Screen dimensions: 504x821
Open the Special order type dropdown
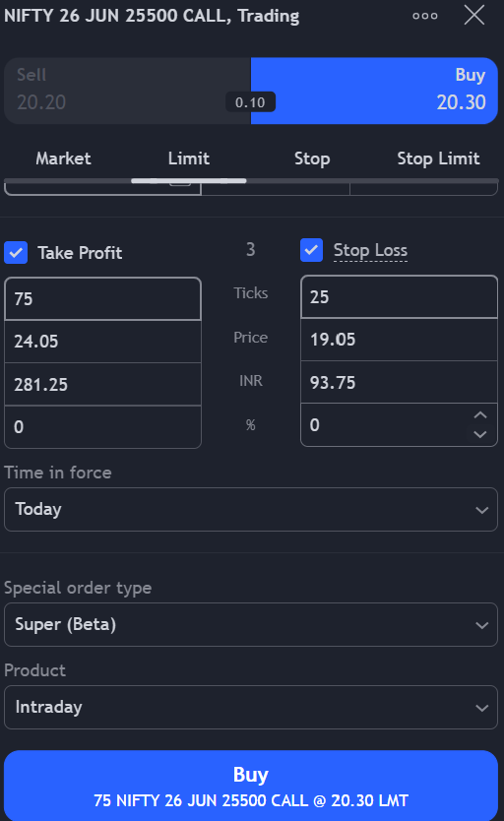tap(251, 625)
